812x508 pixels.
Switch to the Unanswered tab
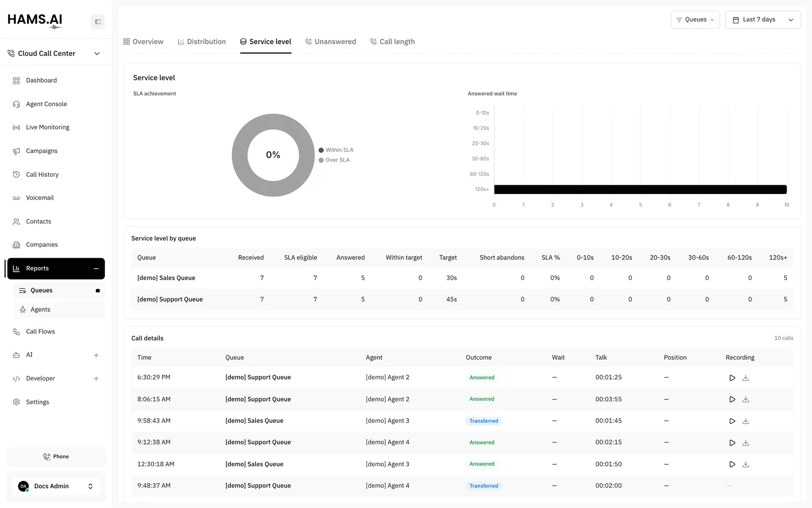click(330, 42)
